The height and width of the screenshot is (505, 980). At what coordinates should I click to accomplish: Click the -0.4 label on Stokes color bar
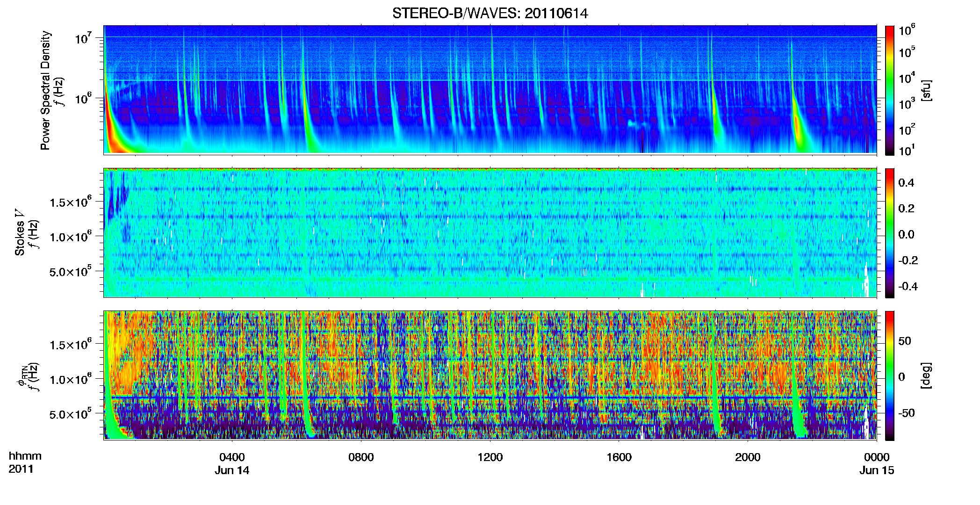pos(908,286)
